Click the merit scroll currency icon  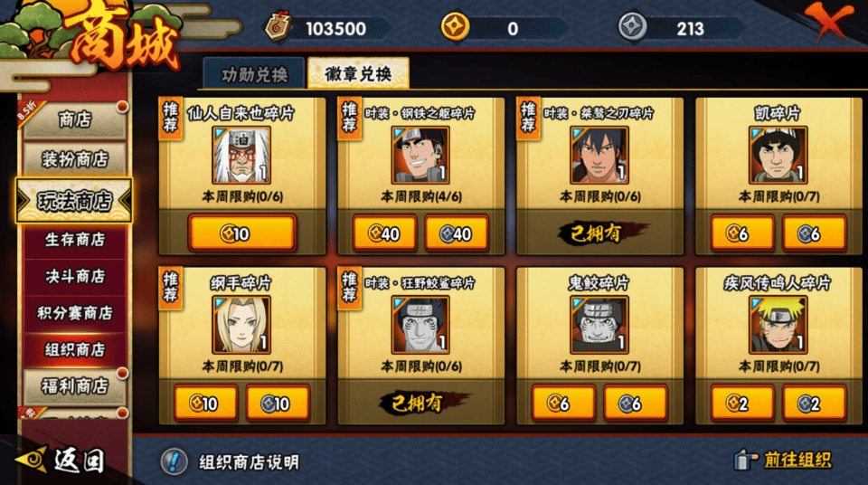(x=278, y=26)
